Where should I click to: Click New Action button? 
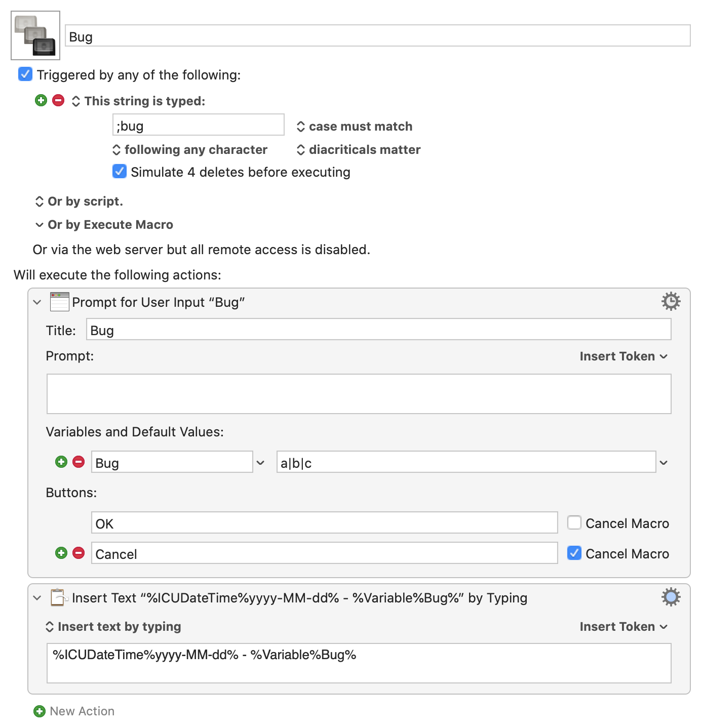(74, 711)
